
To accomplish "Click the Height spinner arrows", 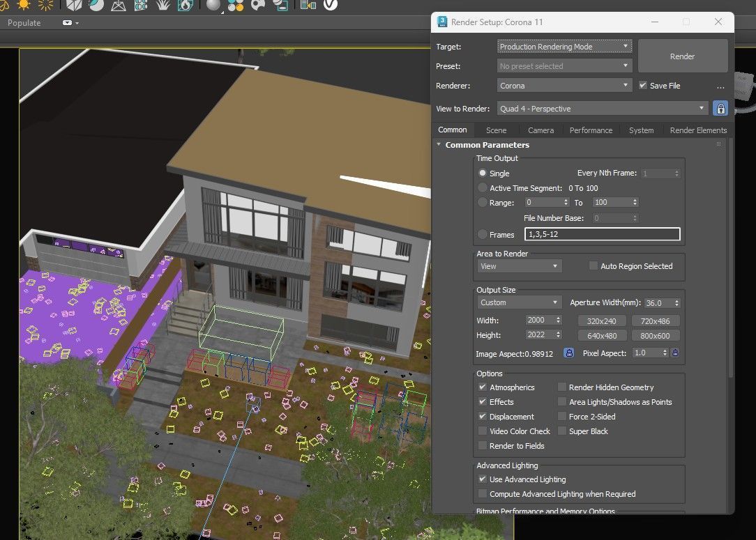I will click(x=559, y=334).
